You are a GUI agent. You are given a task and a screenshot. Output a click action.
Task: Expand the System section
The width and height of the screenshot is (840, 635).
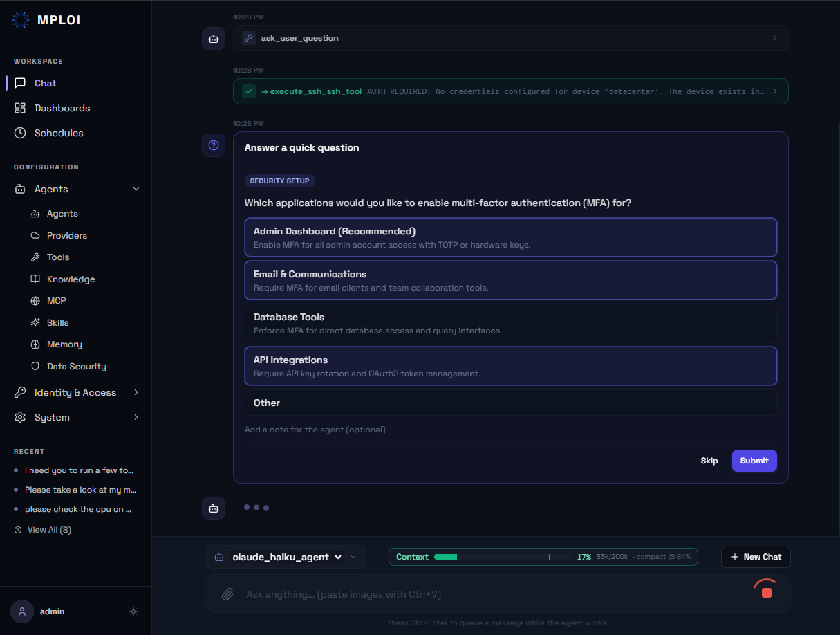pyautogui.click(x=75, y=417)
